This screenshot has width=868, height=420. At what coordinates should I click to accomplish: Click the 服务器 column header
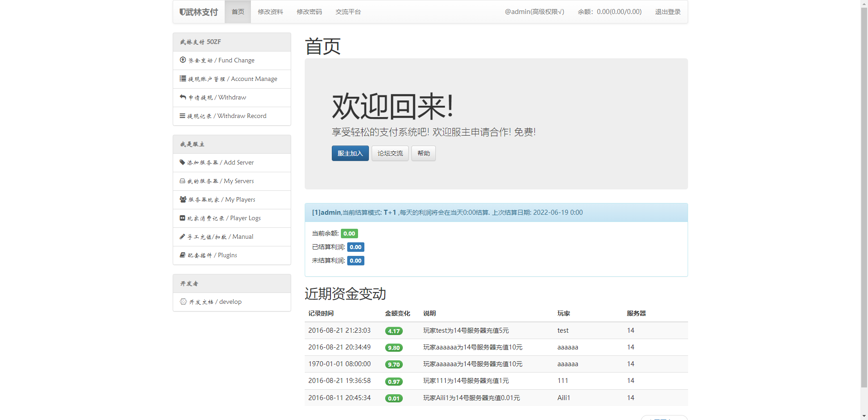point(637,313)
